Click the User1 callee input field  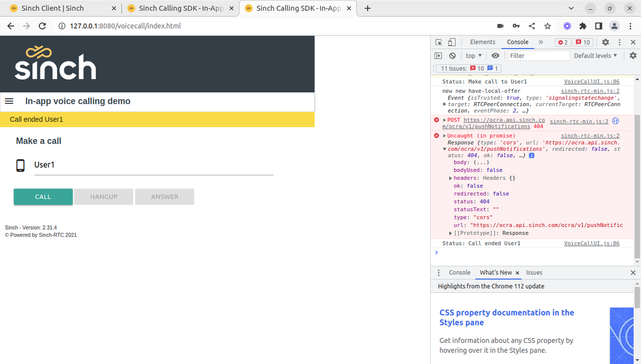(x=154, y=165)
